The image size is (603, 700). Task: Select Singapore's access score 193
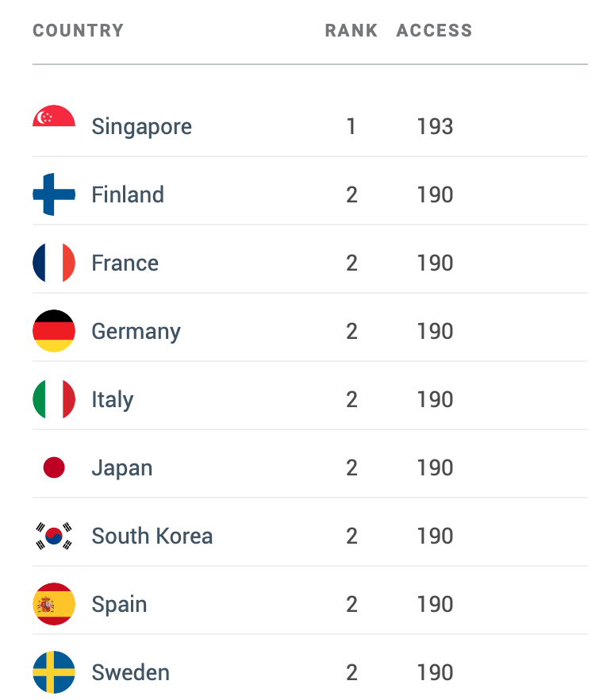tap(435, 126)
